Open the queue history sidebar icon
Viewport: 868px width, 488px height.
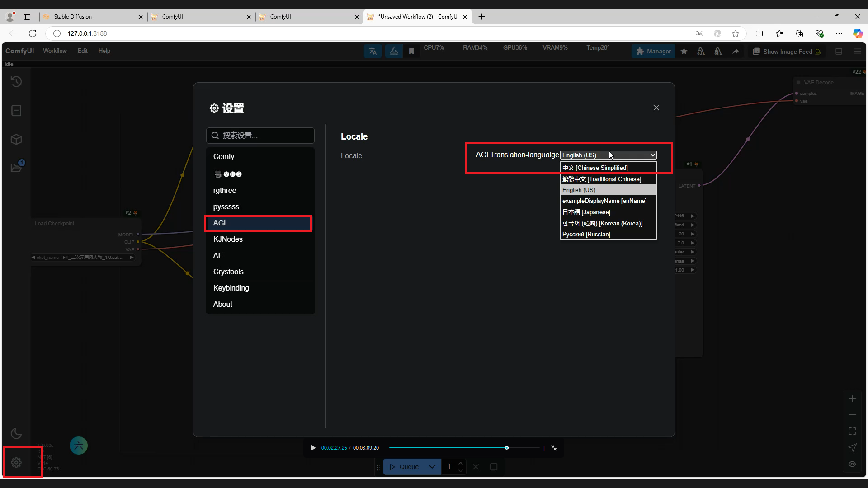(16, 82)
